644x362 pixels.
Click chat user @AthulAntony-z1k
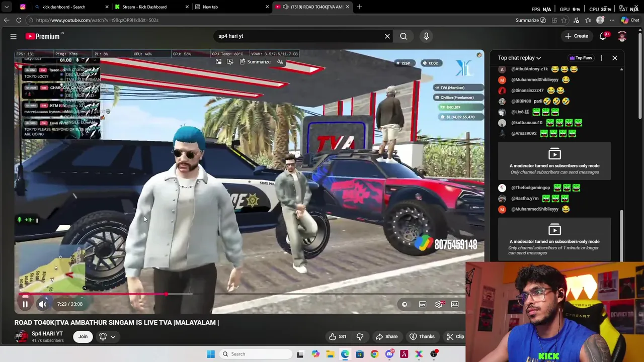coord(529,69)
